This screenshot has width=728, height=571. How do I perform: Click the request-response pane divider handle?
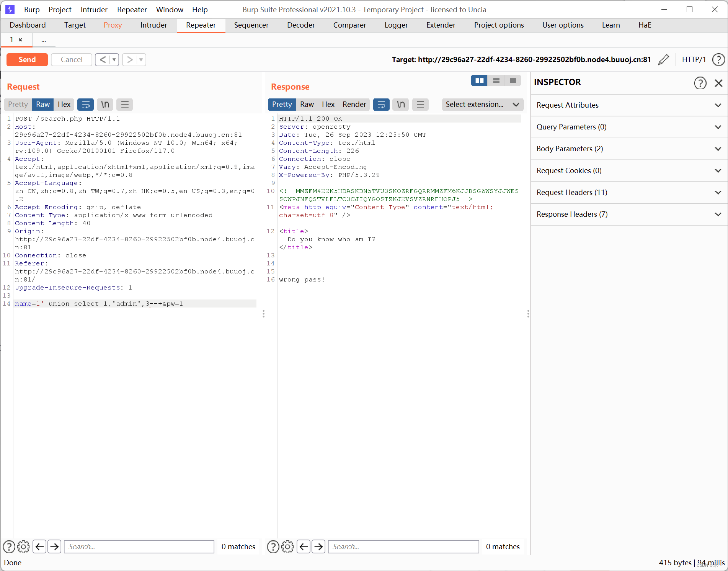pyautogui.click(x=263, y=314)
